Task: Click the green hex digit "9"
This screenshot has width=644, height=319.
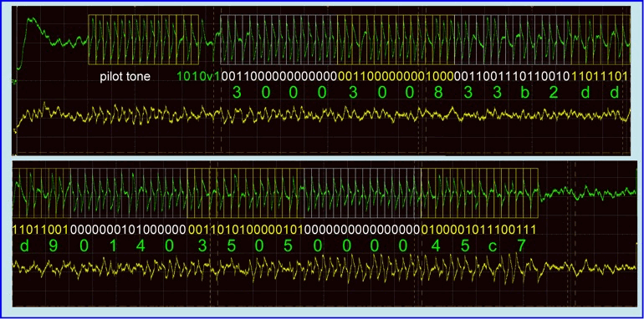Action: point(54,246)
